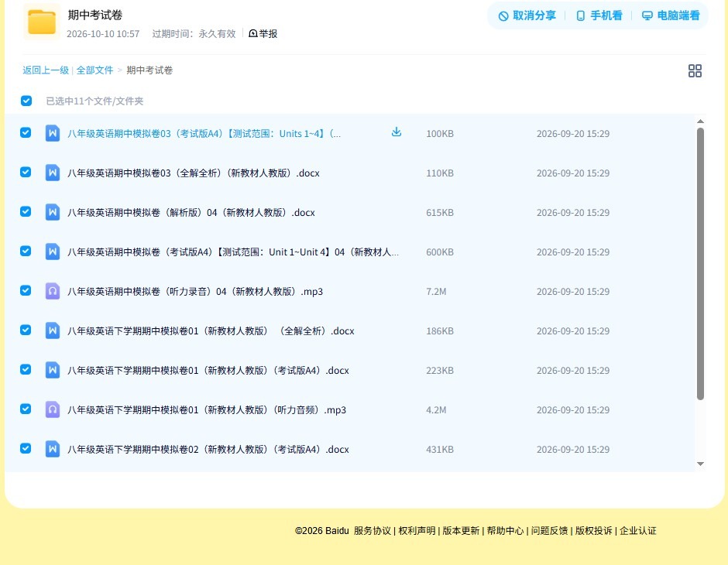Open 服务协议 footer link

(x=373, y=531)
